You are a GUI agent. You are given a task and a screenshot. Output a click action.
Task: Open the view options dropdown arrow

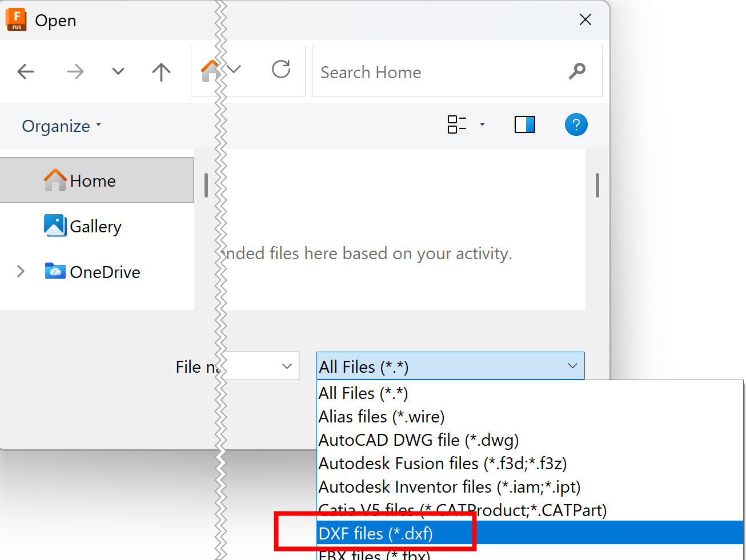[x=483, y=124]
